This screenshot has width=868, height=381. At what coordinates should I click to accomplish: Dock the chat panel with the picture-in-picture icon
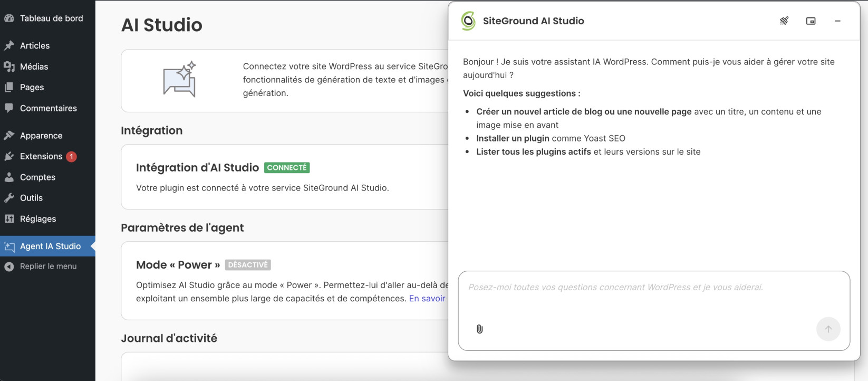point(811,21)
